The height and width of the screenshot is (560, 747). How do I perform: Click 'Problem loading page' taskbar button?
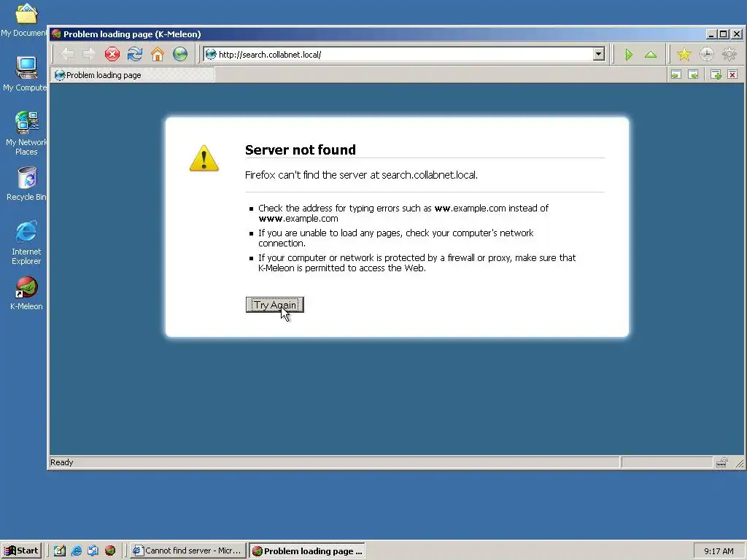point(307,551)
